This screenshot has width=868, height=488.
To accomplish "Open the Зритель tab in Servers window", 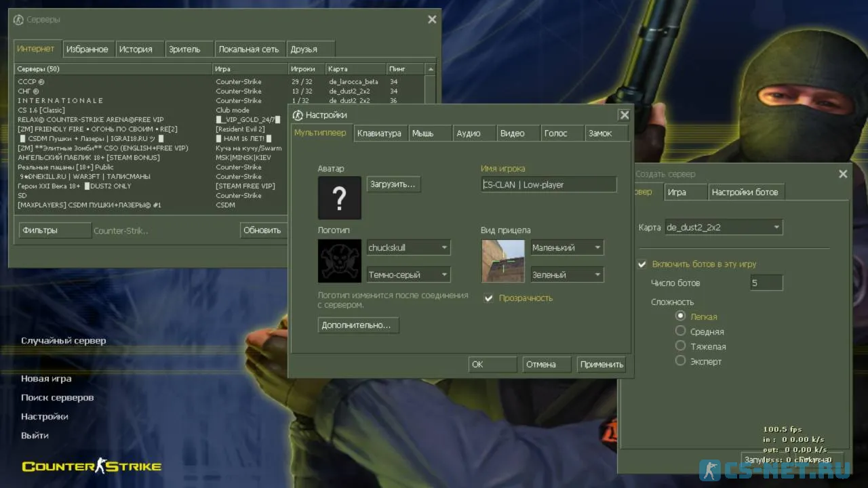I will click(x=189, y=49).
